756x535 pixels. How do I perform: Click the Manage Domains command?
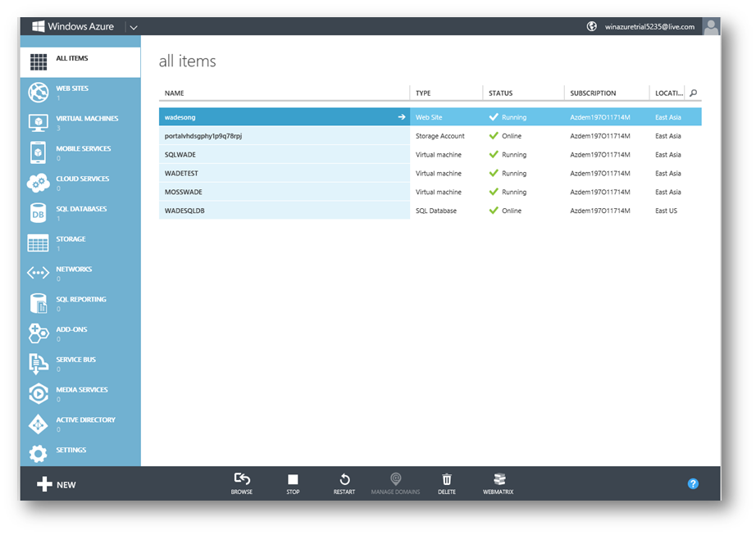[395, 483]
